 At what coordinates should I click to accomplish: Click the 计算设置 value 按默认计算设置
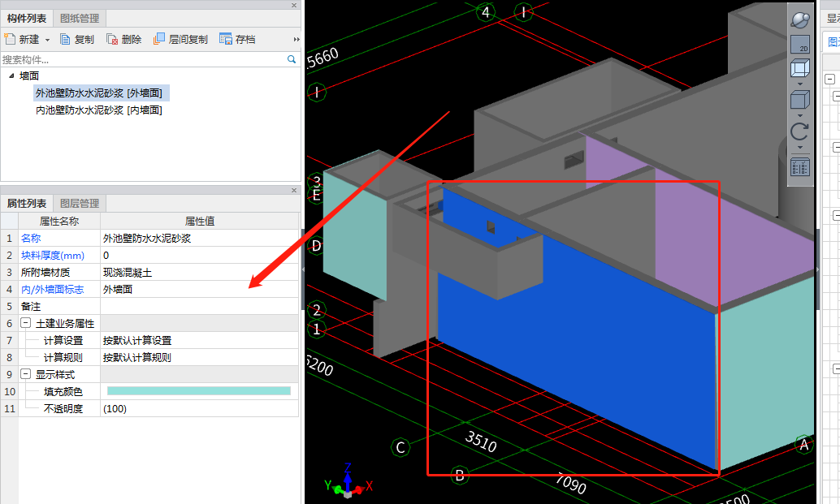[x=199, y=340]
